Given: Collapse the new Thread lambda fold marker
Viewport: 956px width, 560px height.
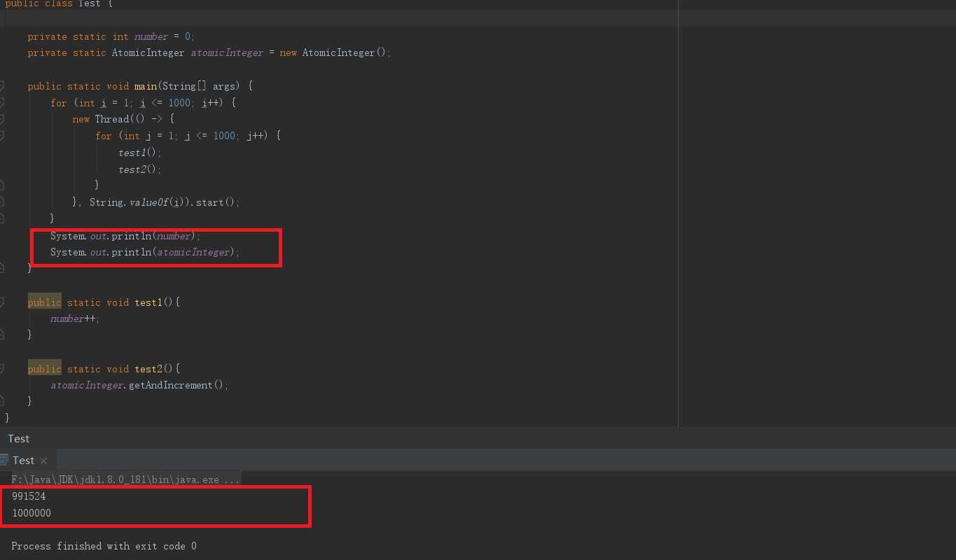Looking at the screenshot, I should pos(1,119).
